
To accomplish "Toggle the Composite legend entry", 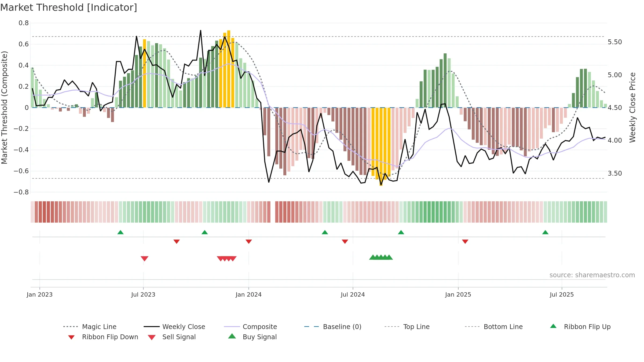I will tap(250, 327).
